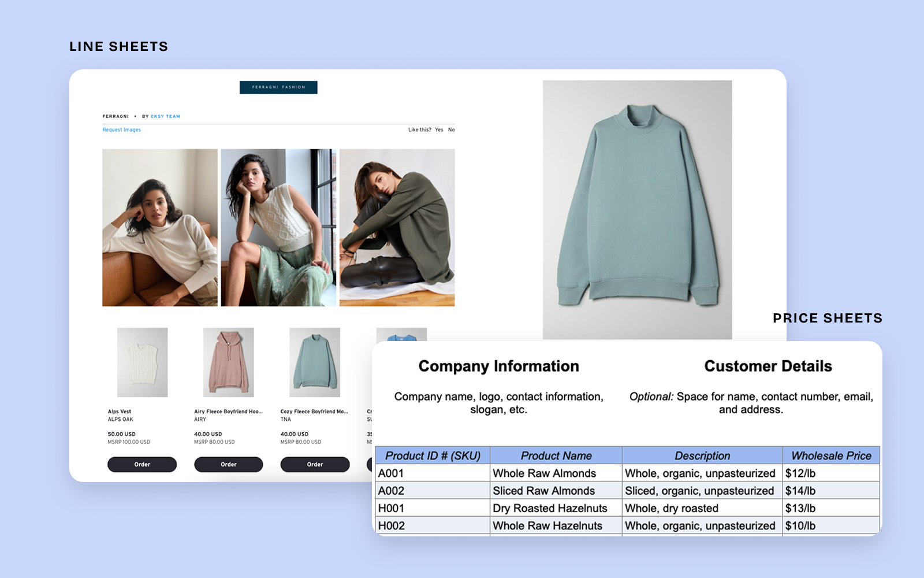Click SKU cell 'H002'
Screen dimensions: 924x578
(x=433, y=525)
